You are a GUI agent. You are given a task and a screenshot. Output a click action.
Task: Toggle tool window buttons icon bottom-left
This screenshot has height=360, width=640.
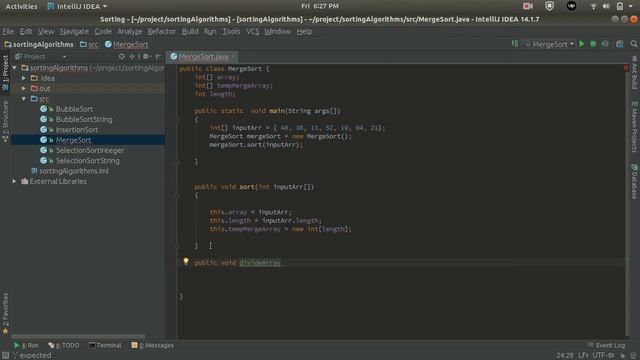pos(5,356)
